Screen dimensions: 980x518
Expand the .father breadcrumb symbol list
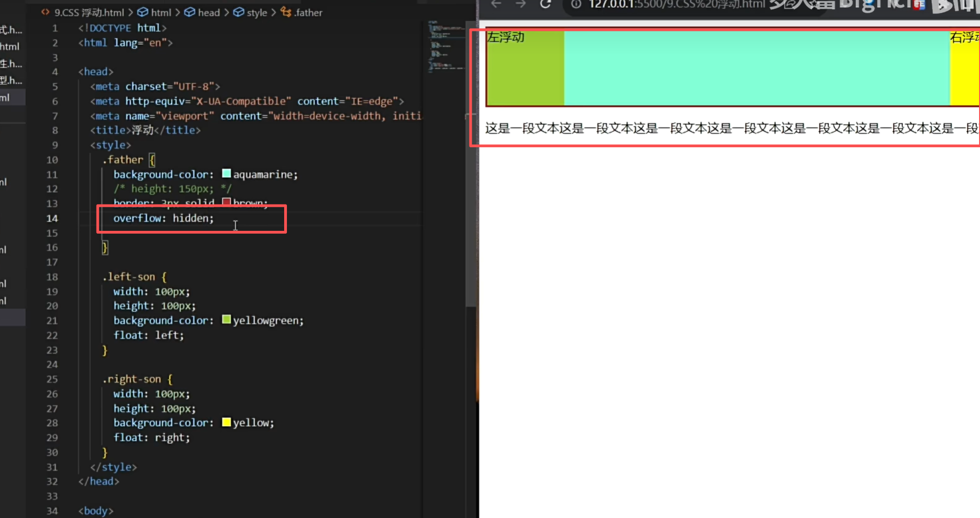click(308, 12)
